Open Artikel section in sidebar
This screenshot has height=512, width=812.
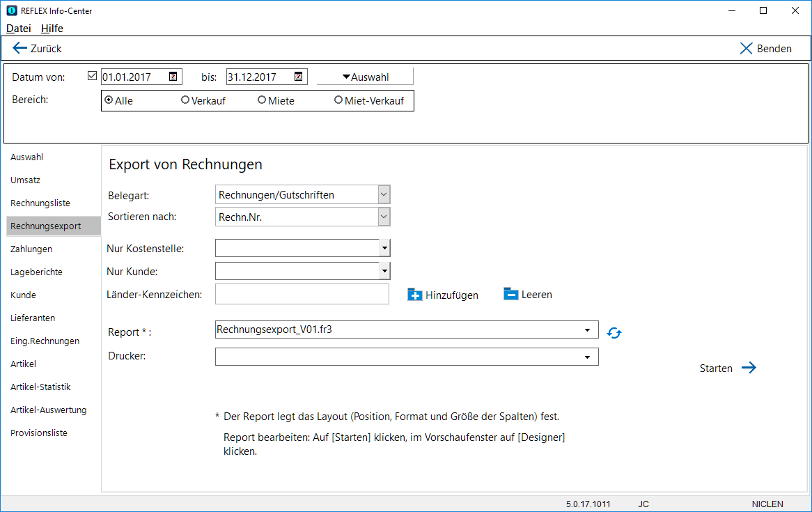click(23, 364)
